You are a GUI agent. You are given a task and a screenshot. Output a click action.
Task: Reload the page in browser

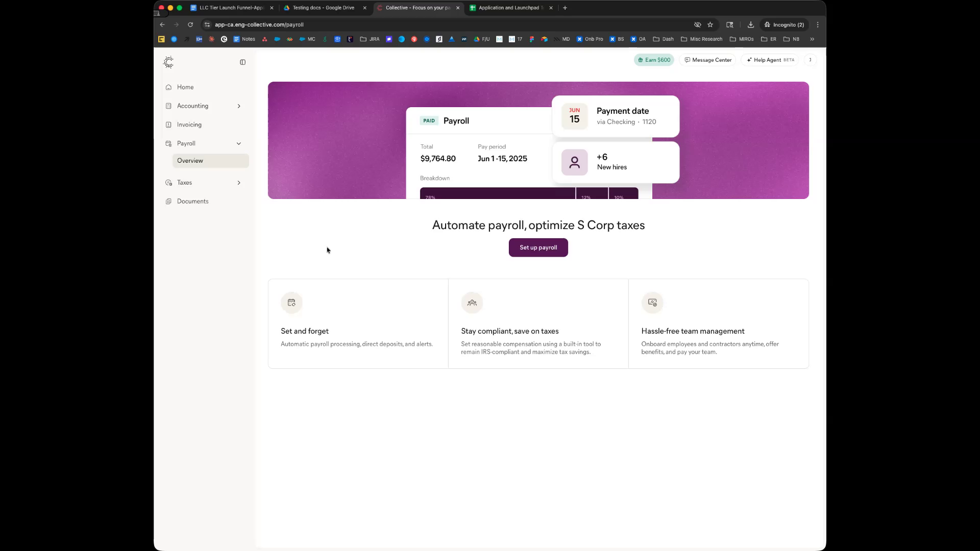click(190, 24)
